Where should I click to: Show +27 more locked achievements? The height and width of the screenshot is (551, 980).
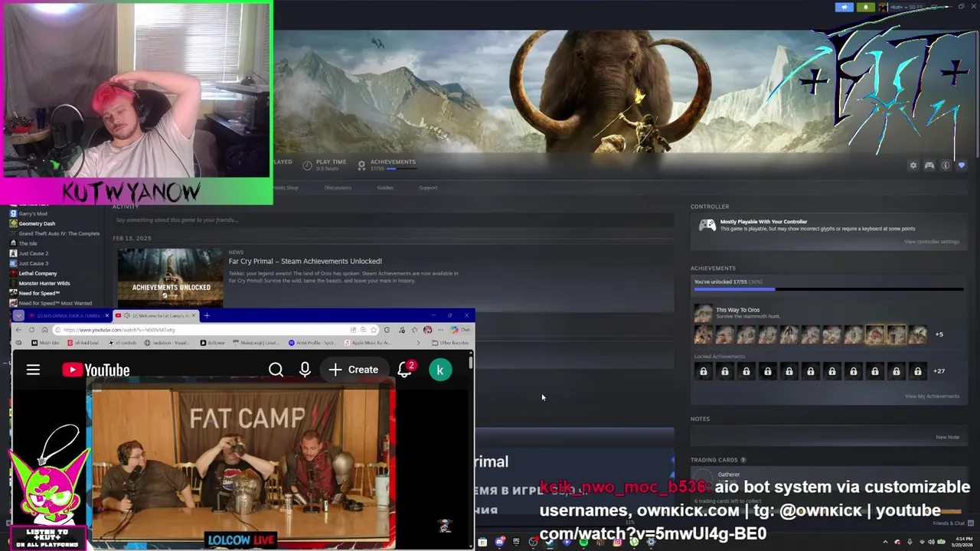point(939,371)
